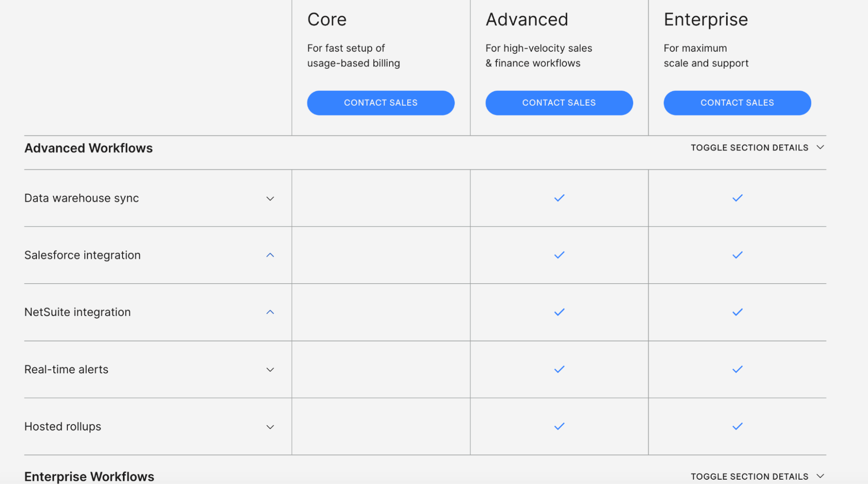This screenshot has height=484, width=868.
Task: Click Enterprise checkmark for Salesforce integration
Action: pyautogui.click(x=737, y=255)
